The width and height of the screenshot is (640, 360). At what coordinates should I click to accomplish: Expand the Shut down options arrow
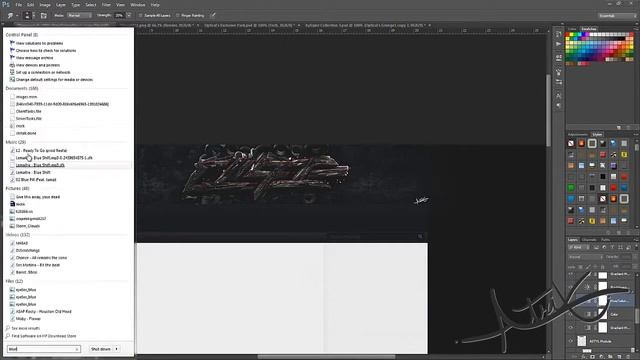click(x=117, y=349)
